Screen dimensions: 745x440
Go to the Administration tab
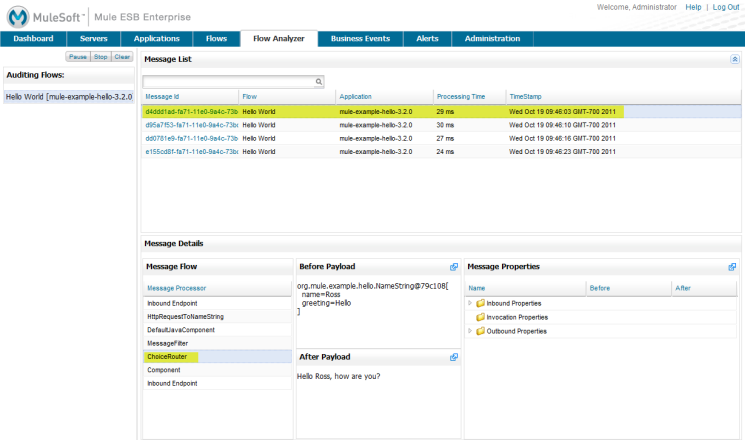[492, 39]
